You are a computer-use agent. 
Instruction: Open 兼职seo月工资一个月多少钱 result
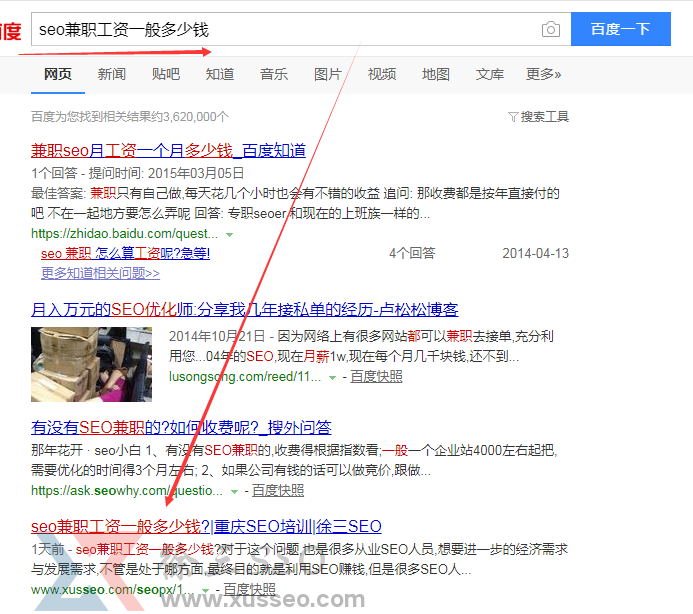click(x=168, y=150)
